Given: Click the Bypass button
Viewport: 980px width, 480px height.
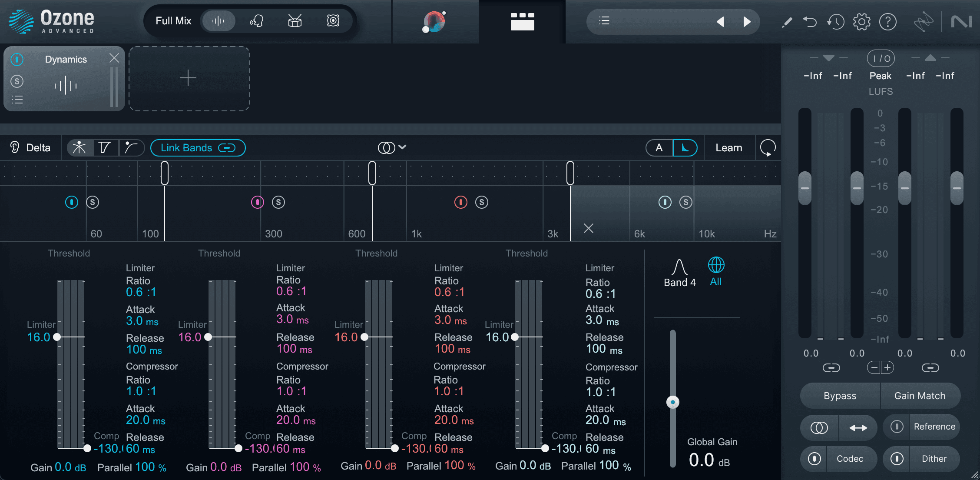Looking at the screenshot, I should pos(840,396).
